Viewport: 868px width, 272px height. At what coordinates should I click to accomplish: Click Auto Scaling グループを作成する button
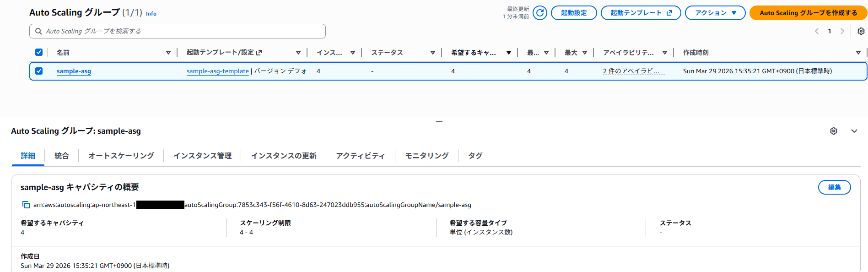click(808, 13)
